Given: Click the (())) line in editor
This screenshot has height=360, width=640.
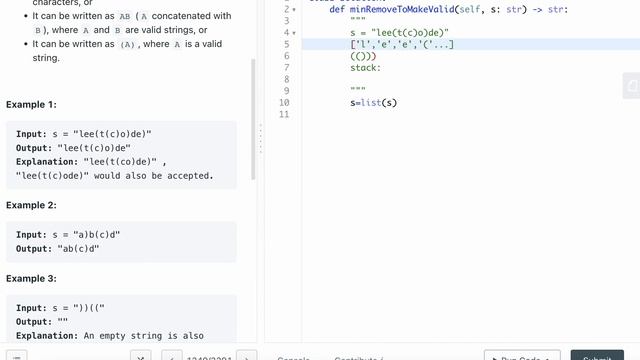Looking at the screenshot, I should coord(363,56).
